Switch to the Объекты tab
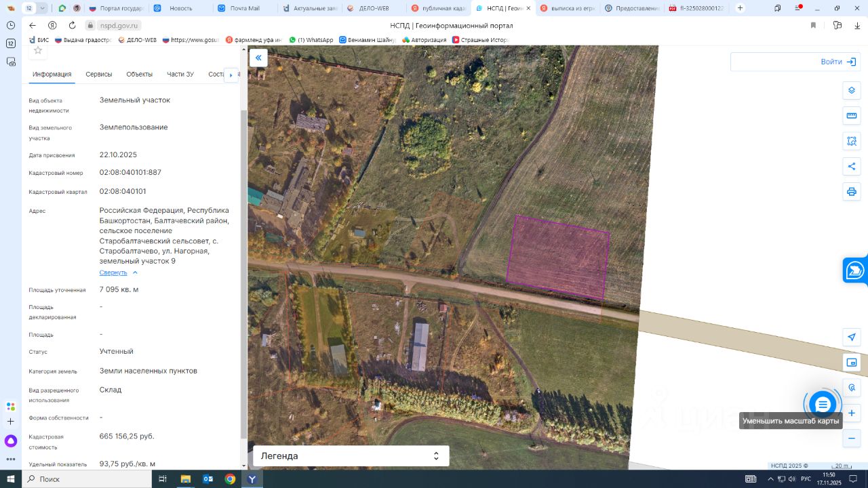This screenshot has height=488, width=868. 140,75
